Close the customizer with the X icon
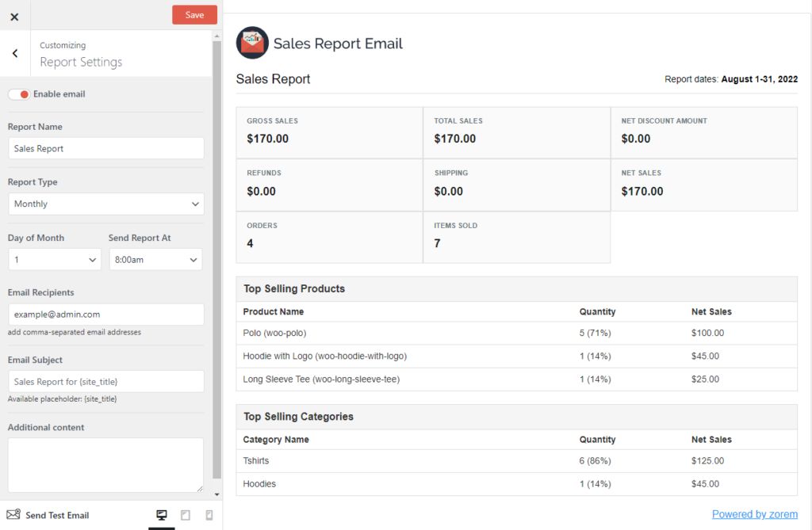The image size is (812, 530). pyautogui.click(x=14, y=17)
